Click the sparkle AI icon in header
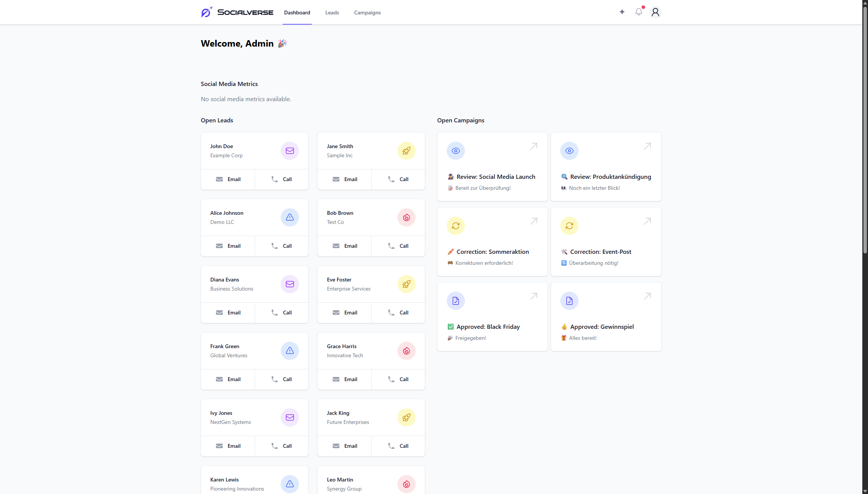This screenshot has width=868, height=494. pyautogui.click(x=622, y=12)
